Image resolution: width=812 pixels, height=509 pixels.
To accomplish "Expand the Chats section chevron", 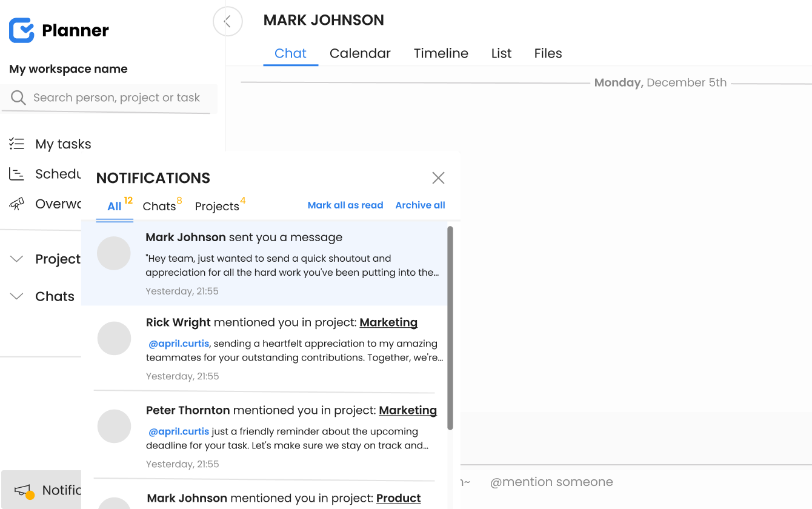I will [x=17, y=296].
